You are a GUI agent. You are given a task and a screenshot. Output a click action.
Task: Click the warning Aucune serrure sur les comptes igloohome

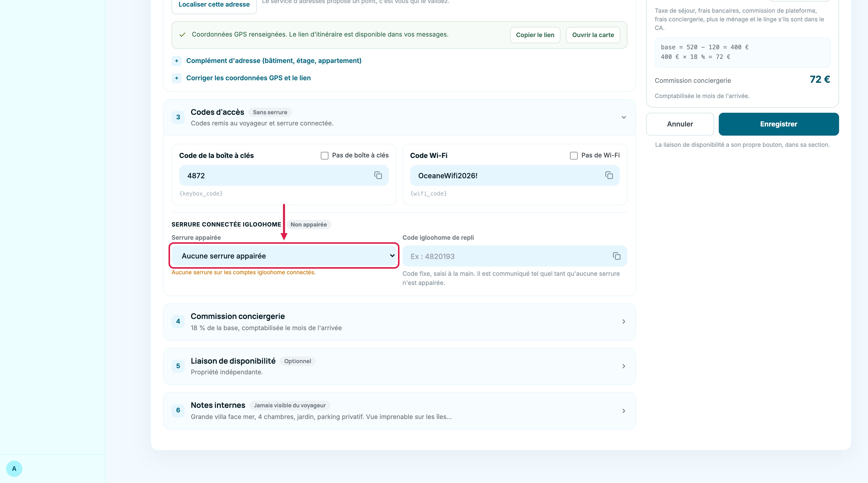(243, 272)
